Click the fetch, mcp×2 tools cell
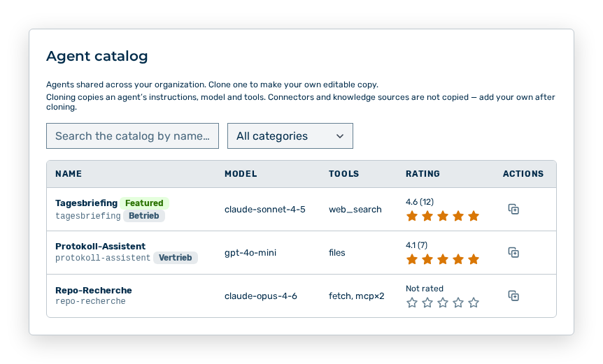 [357, 296]
